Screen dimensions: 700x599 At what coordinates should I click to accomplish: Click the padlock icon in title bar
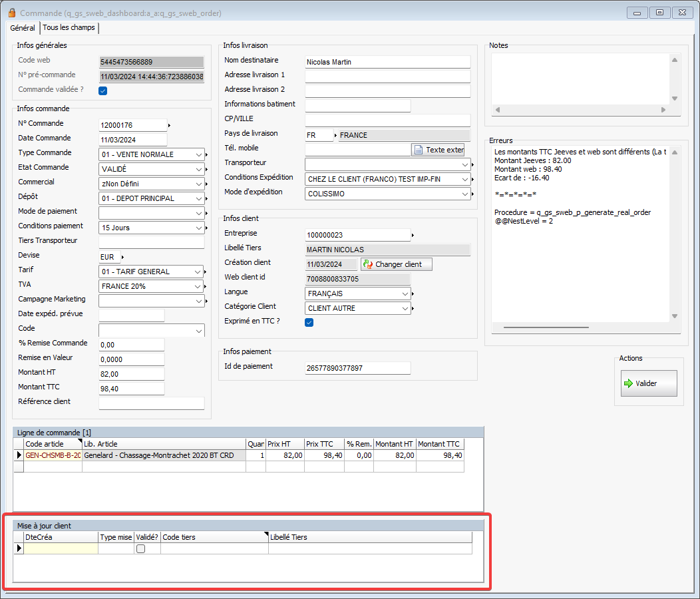11,13
